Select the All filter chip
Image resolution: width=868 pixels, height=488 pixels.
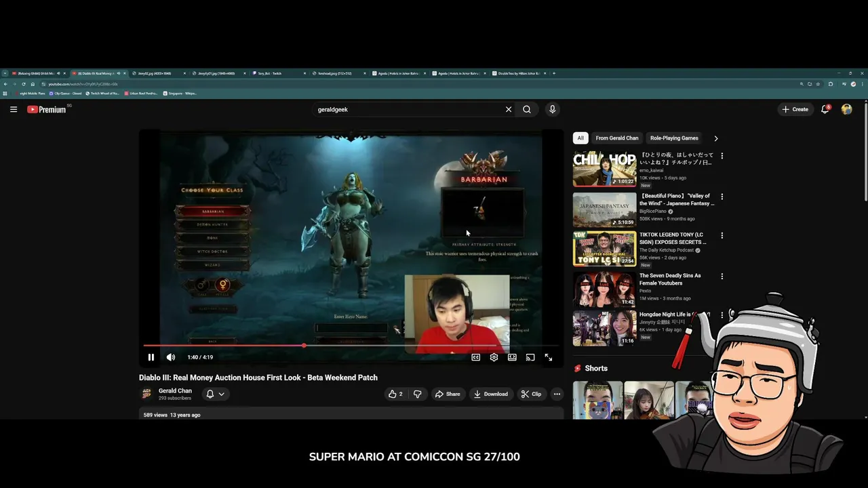click(580, 138)
